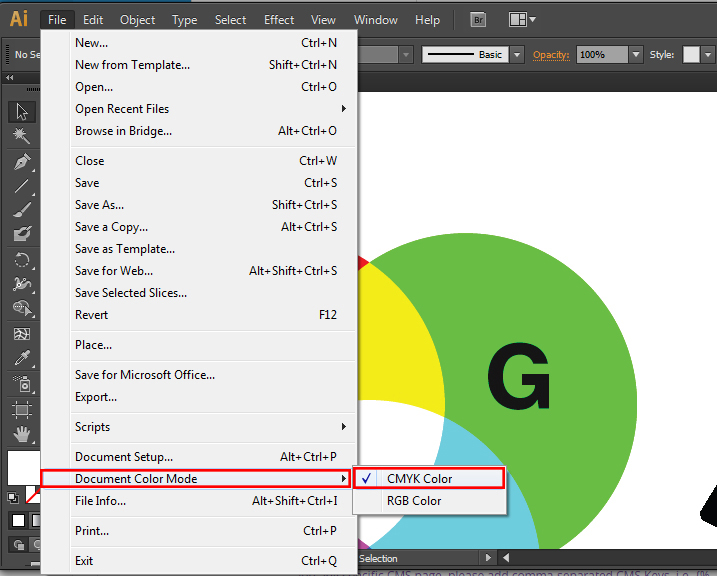
Task: Open the Opacity percentage dropdown arrow
Action: tap(639, 55)
